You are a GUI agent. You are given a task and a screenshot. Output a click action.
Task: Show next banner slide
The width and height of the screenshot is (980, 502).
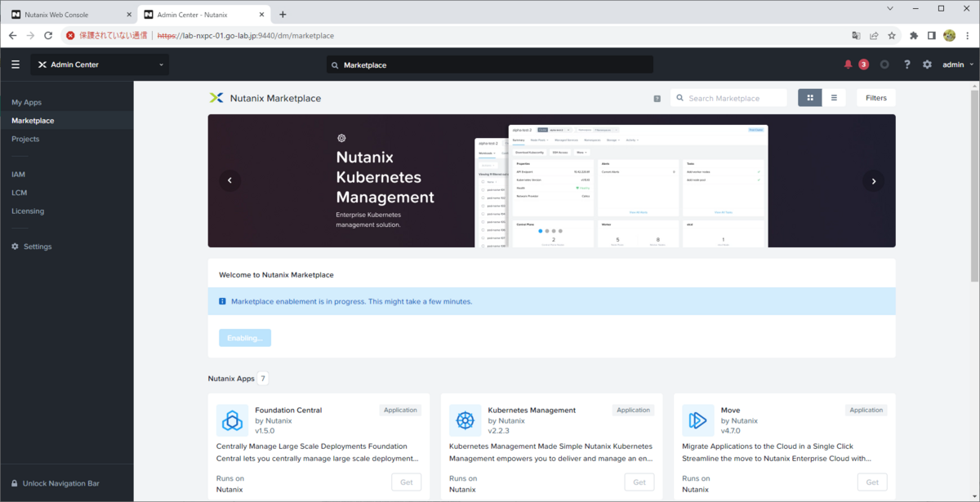coord(874,180)
